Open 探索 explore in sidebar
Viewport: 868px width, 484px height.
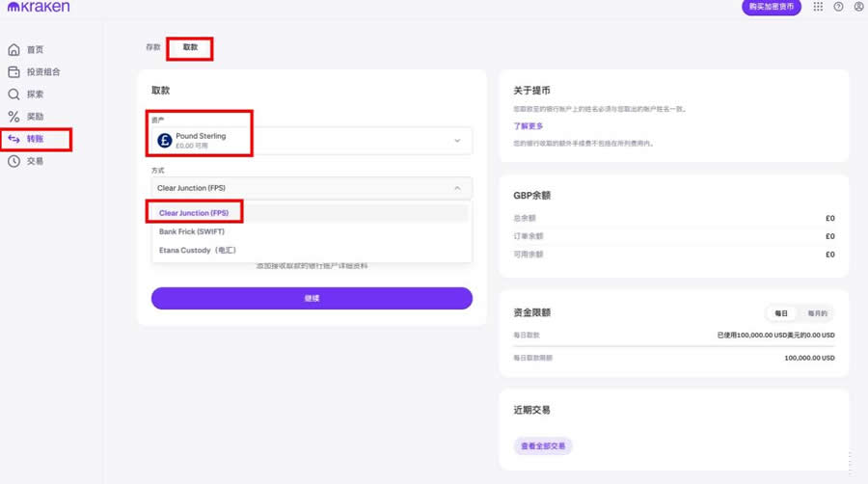click(x=35, y=94)
